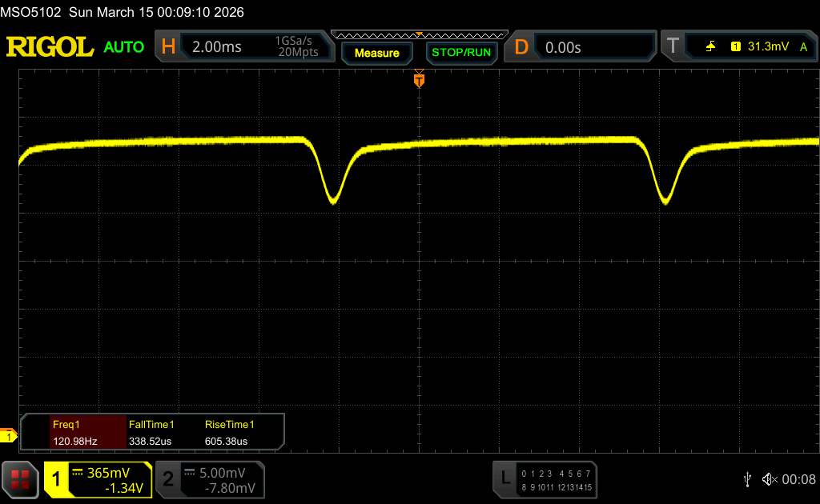Click the L logic analyzer icon
Screen dimensions: 820x504
pos(505,478)
